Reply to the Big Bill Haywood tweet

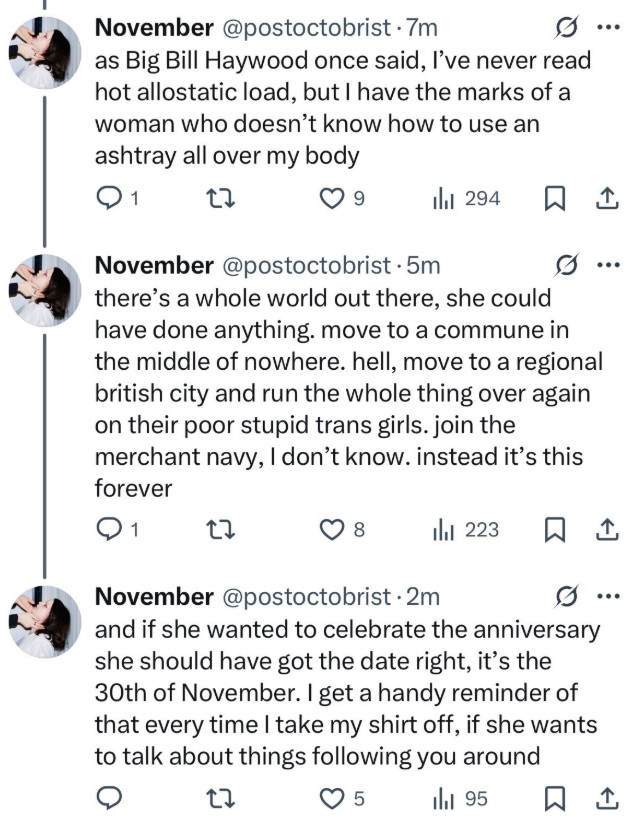(108, 199)
